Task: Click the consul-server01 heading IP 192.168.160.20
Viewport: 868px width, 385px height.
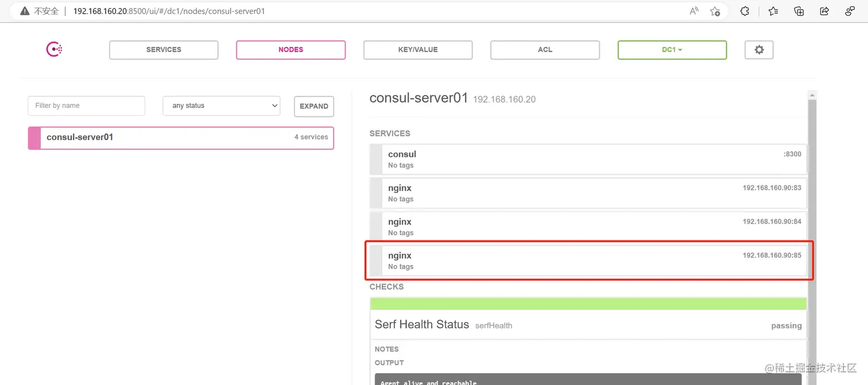Action: pyautogui.click(x=504, y=99)
